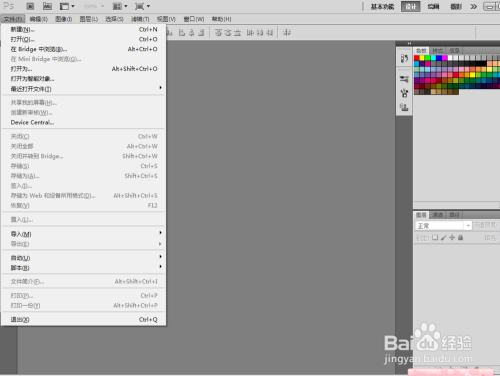Click the Distribute vertical centers icon
Viewport: 500px width, 376px height.
coord(228,33)
